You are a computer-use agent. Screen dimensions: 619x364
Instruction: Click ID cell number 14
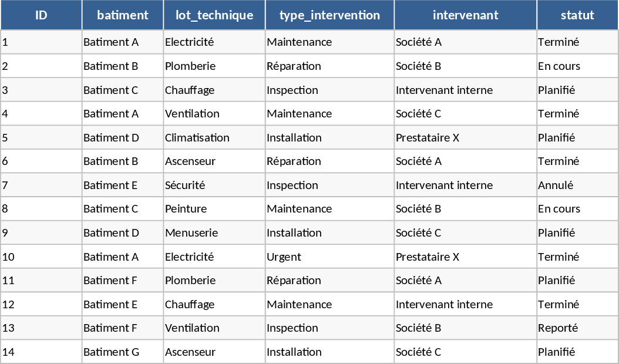[x=9, y=352]
